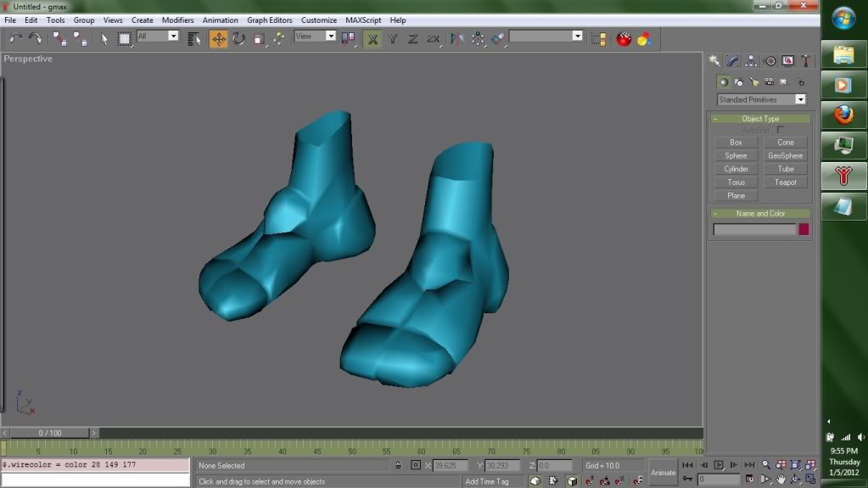Toggle the Angle Snap magnet
This screenshot has height=488, width=868.
coord(604,481)
